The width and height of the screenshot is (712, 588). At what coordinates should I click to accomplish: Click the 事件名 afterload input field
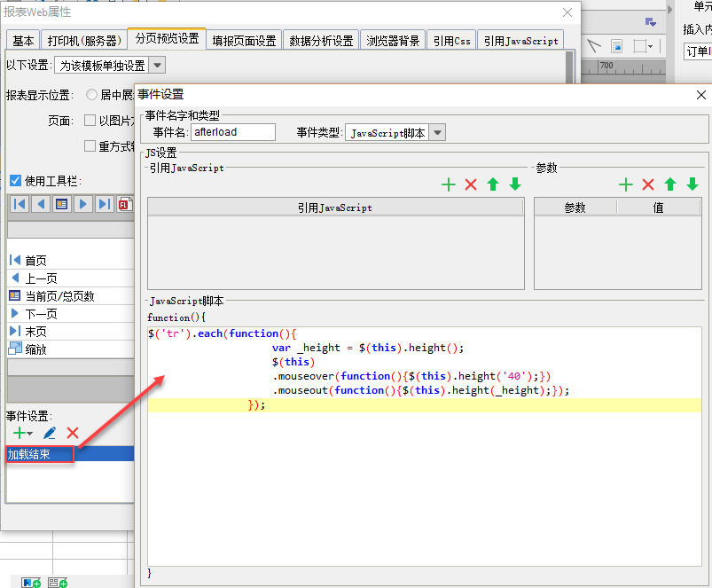[233, 132]
